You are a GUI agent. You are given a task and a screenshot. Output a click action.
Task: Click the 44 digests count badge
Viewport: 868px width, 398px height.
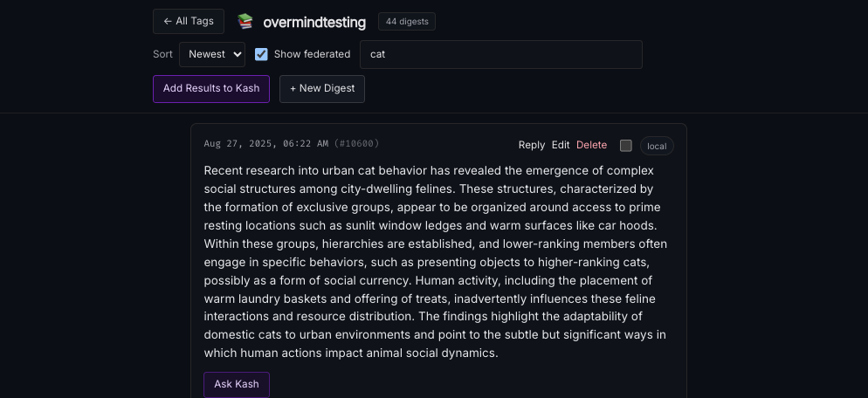407,22
